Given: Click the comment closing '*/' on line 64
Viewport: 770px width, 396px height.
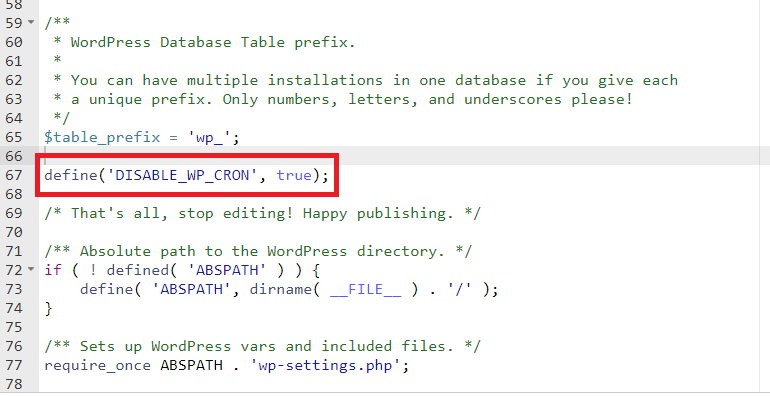Looking at the screenshot, I should [x=62, y=118].
